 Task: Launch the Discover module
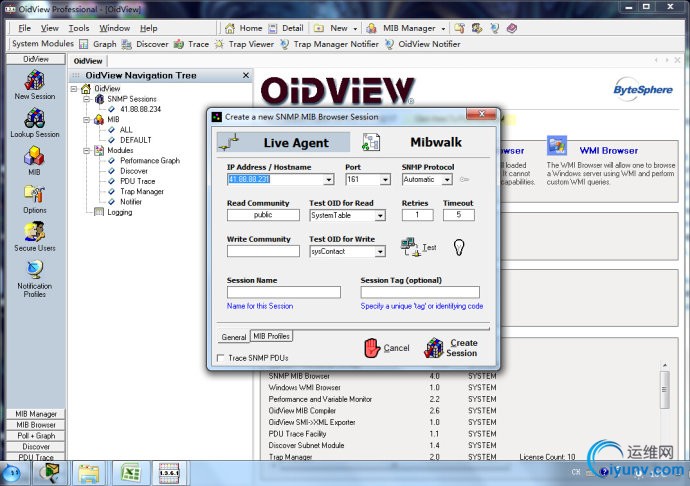point(145,44)
